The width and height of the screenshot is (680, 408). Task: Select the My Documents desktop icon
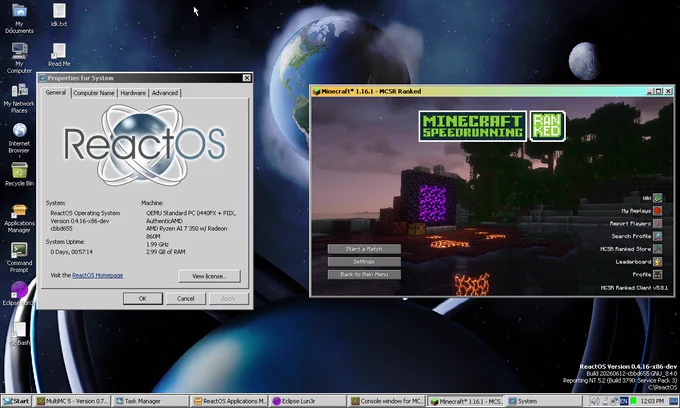pyautogui.click(x=19, y=18)
